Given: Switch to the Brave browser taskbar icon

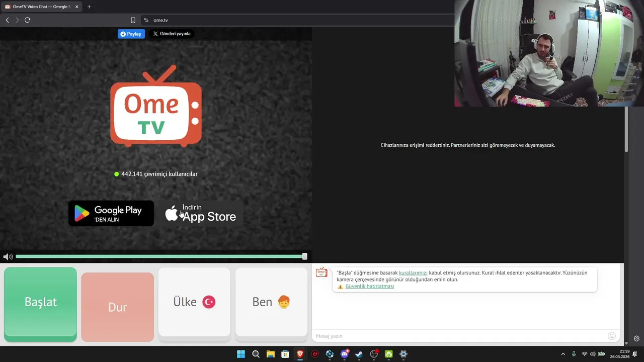Looking at the screenshot, I should 300,354.
